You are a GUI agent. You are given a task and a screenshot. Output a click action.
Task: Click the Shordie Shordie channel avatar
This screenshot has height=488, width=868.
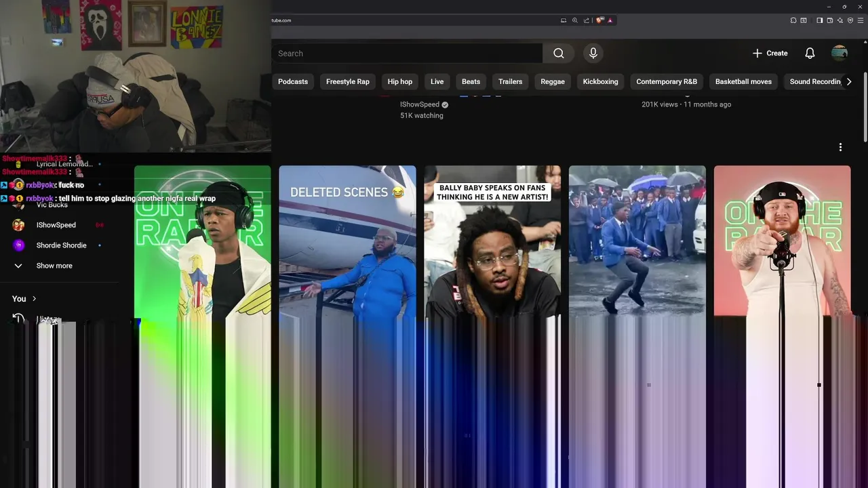pyautogui.click(x=18, y=245)
